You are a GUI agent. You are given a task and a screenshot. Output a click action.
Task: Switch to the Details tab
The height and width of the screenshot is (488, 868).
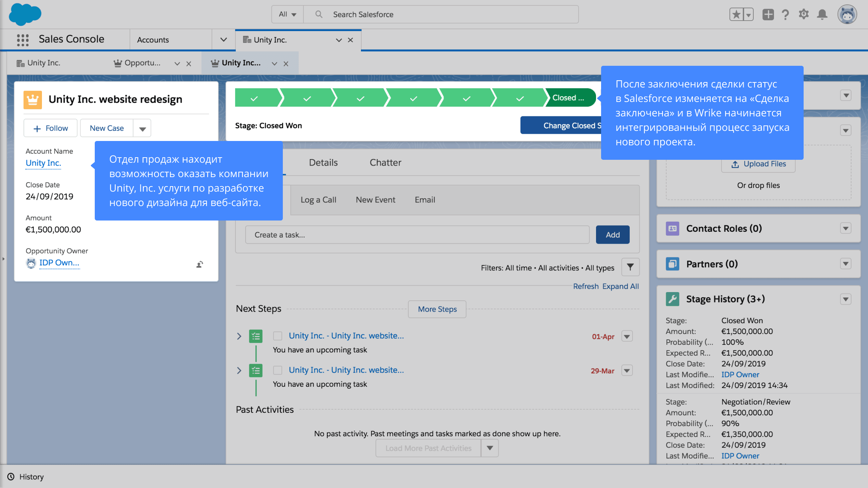coord(323,163)
